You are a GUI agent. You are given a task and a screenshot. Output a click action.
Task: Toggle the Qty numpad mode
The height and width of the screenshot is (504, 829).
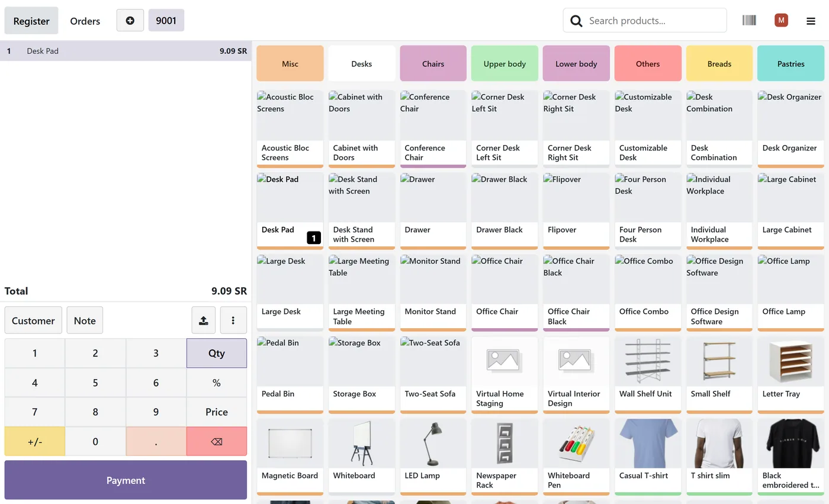pos(217,353)
